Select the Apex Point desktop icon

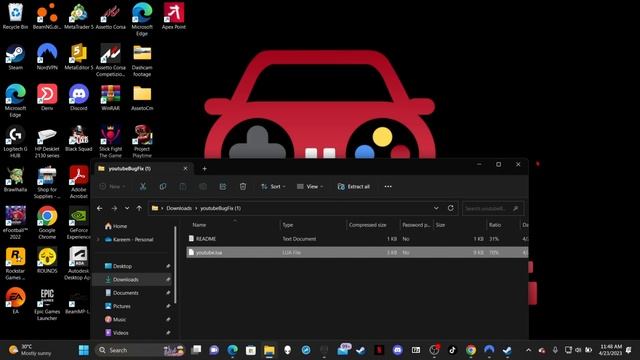pos(173,16)
